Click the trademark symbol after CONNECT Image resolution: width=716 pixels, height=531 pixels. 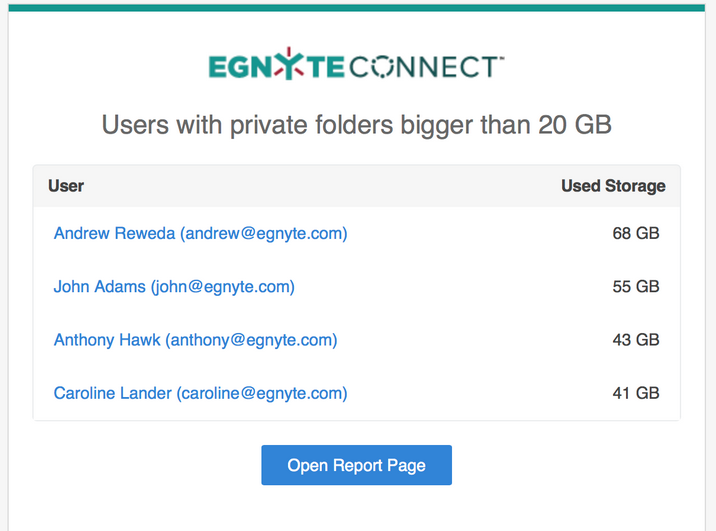(x=502, y=58)
